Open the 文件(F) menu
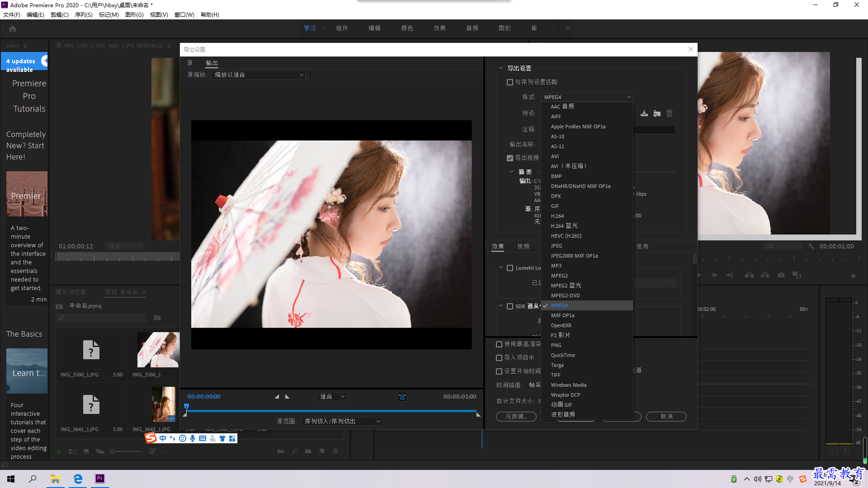 click(x=12, y=15)
